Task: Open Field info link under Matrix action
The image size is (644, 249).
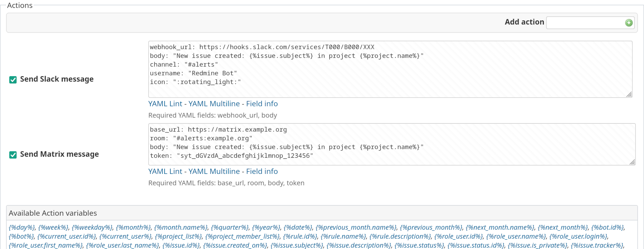Action: point(262,171)
